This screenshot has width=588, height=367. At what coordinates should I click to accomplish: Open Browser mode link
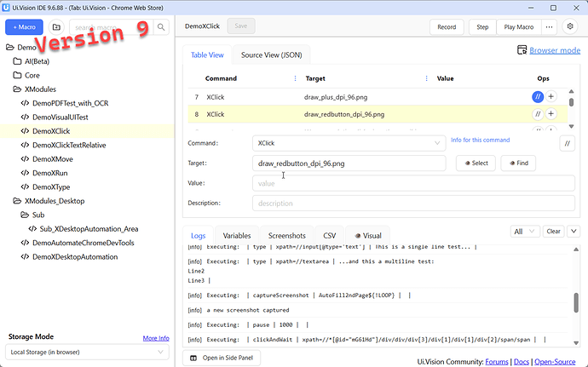[x=555, y=50]
